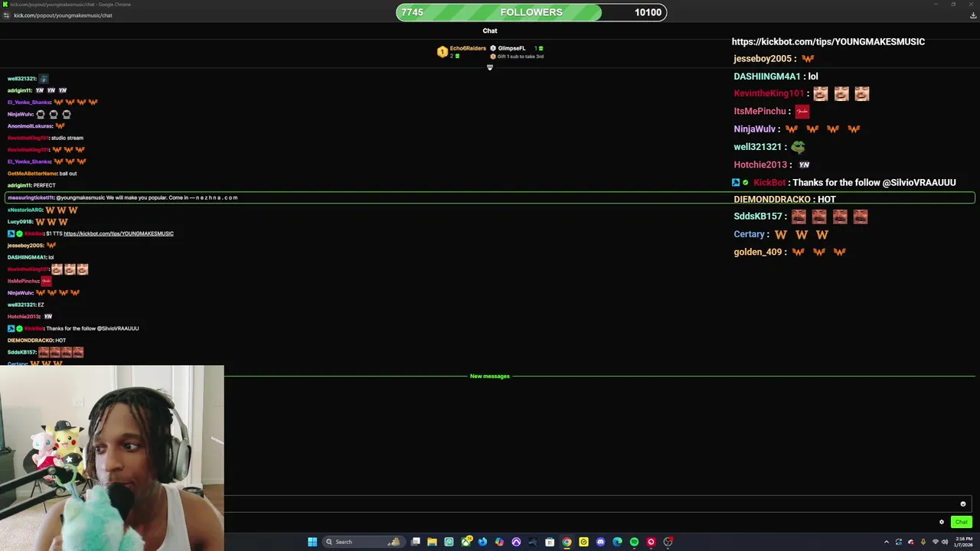980x551 pixels.
Task: Click AnonimoIILokuras username in chat
Action: point(30,126)
